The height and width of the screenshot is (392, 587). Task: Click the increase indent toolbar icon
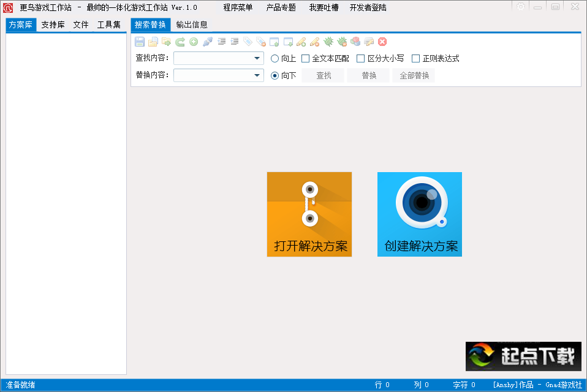235,42
